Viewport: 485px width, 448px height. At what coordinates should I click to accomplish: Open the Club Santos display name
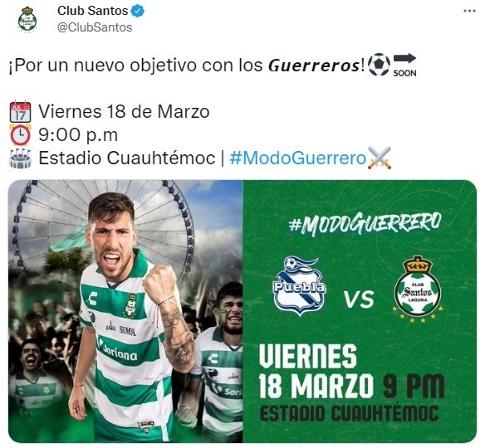92,11
